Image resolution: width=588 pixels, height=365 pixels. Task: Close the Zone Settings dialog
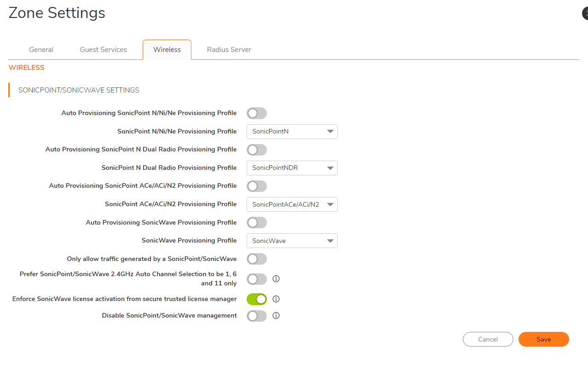[585, 14]
